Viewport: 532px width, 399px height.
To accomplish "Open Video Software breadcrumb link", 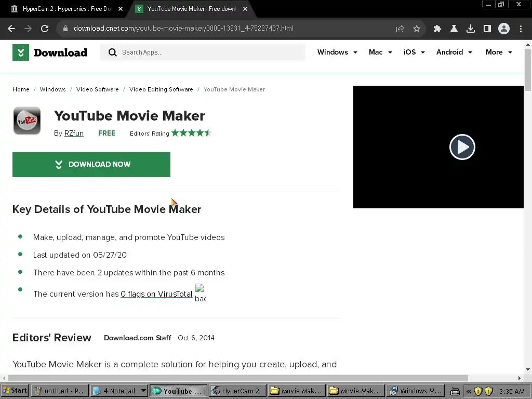I will 97,89.
